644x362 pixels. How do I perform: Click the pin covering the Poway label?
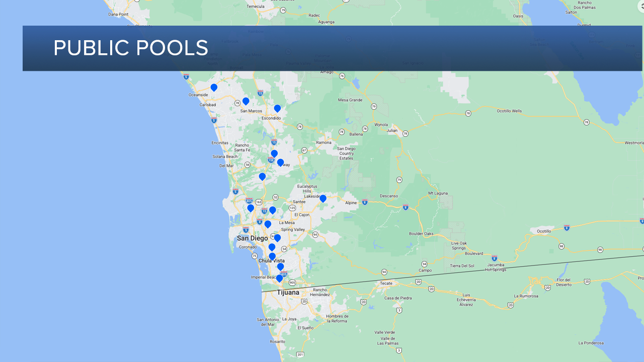tap(281, 162)
